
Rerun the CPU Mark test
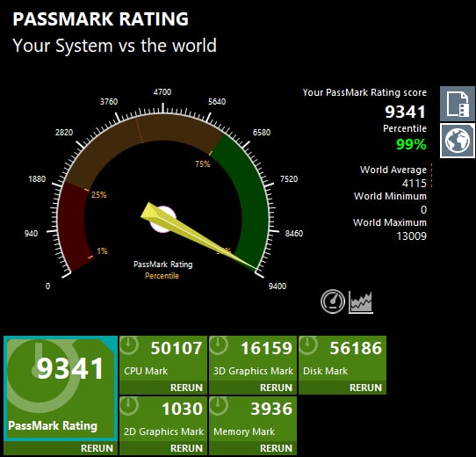163,388
